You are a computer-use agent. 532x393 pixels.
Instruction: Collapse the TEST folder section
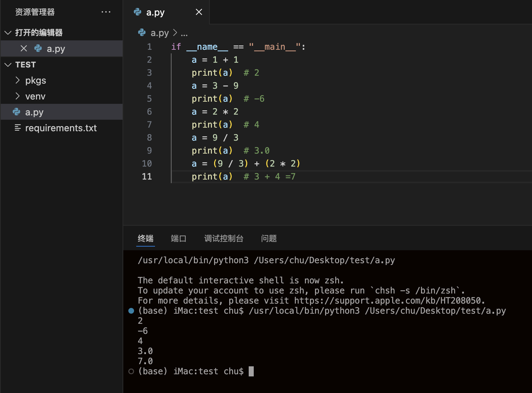pos(8,65)
